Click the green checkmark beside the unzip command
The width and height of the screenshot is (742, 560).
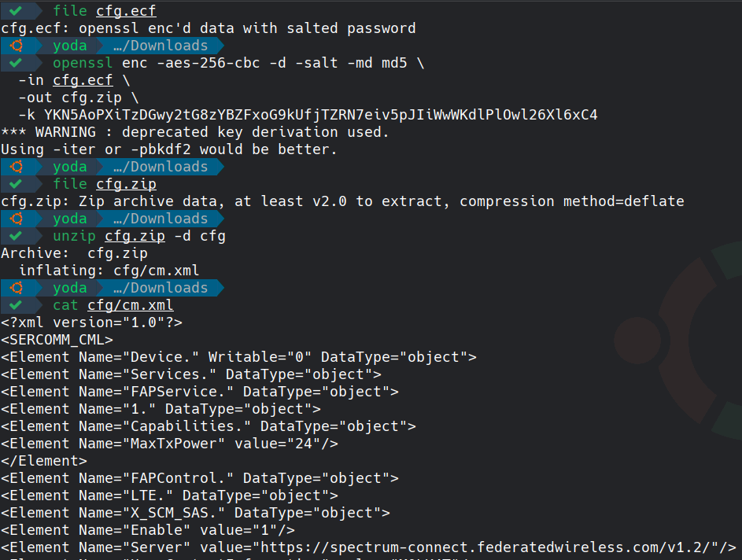point(17,236)
